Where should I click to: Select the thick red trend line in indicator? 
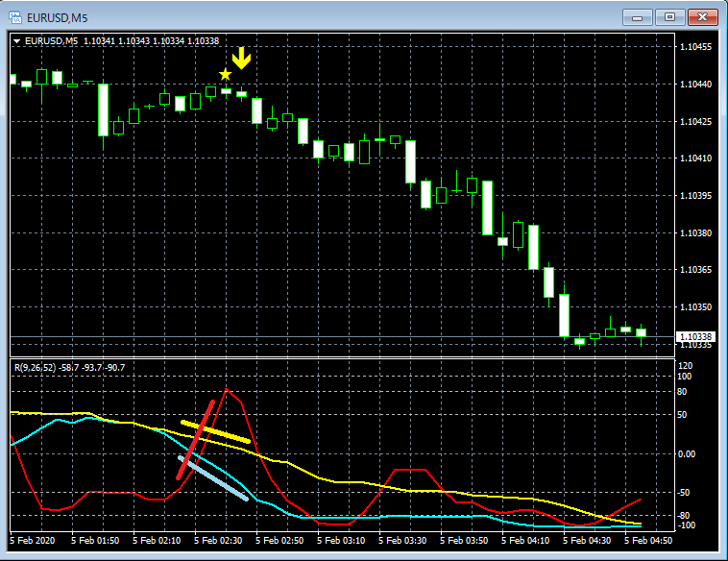pos(196,440)
